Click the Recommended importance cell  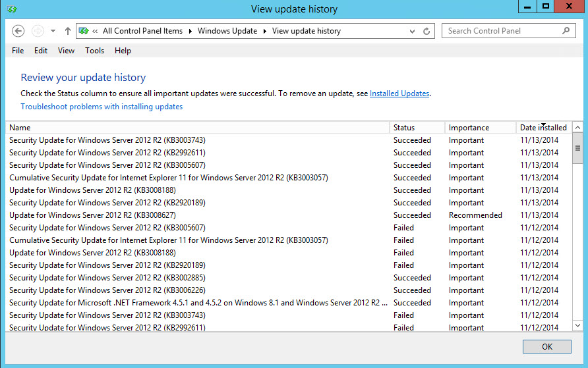(x=475, y=215)
